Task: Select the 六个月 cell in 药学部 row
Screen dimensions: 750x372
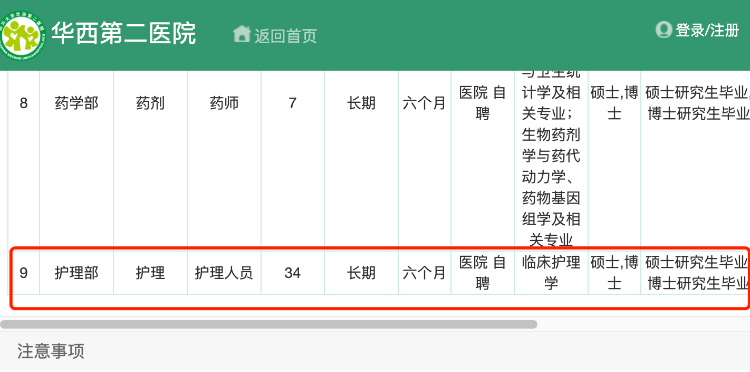Action: coord(424,103)
